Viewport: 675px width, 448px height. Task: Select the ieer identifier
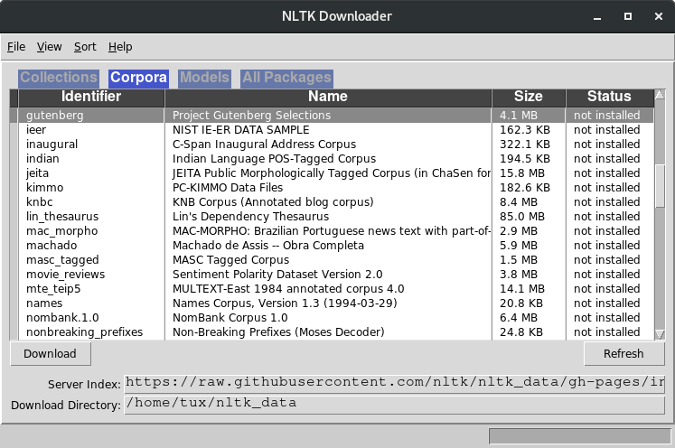(x=36, y=130)
